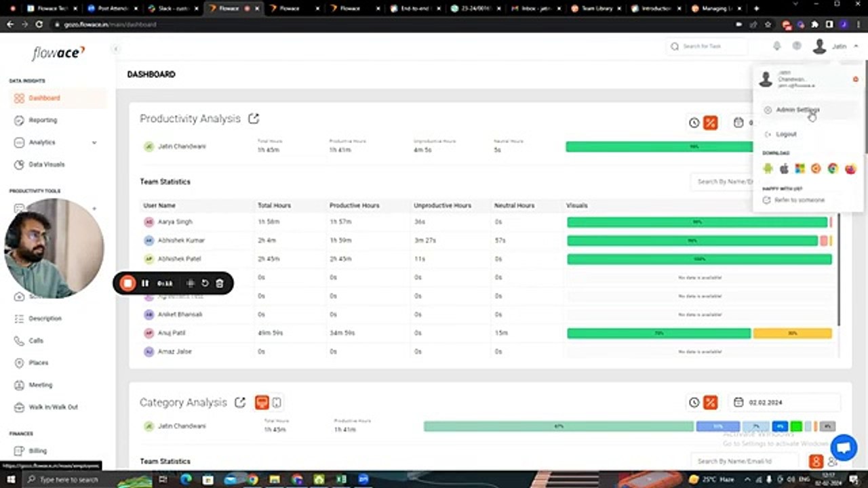Viewport: 868px width, 488px height.
Task: Open the chat support bubble
Action: (x=844, y=448)
